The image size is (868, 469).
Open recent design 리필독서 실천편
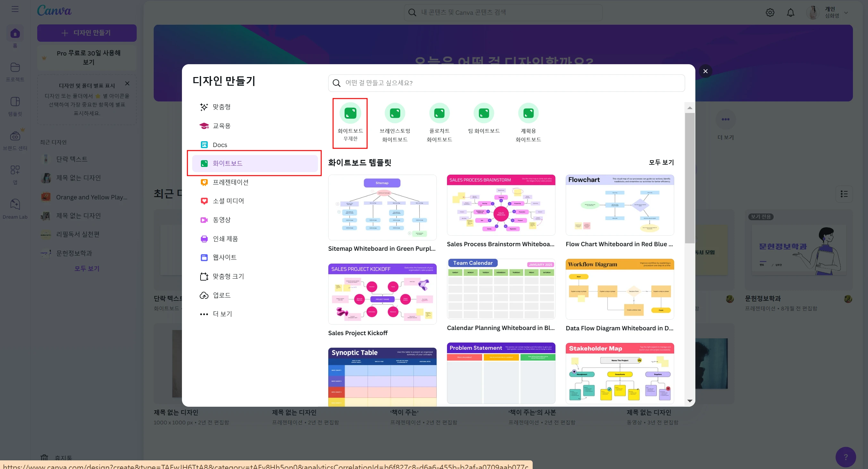tap(87, 234)
